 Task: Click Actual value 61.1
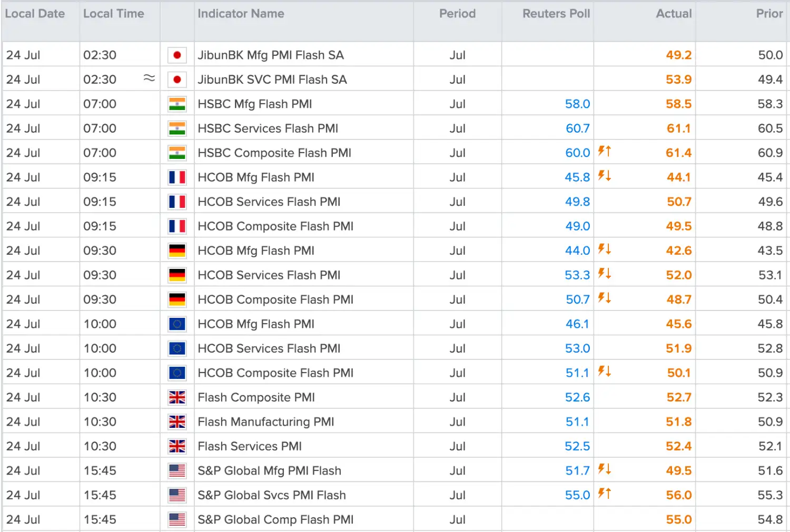pyautogui.click(x=679, y=128)
